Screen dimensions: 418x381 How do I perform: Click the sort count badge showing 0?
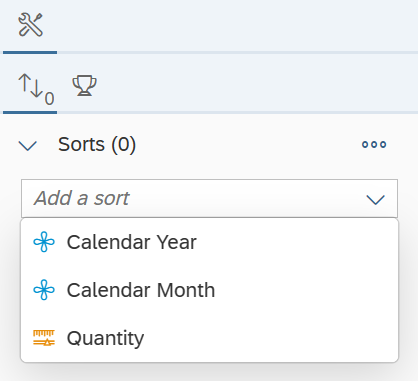[x=49, y=99]
